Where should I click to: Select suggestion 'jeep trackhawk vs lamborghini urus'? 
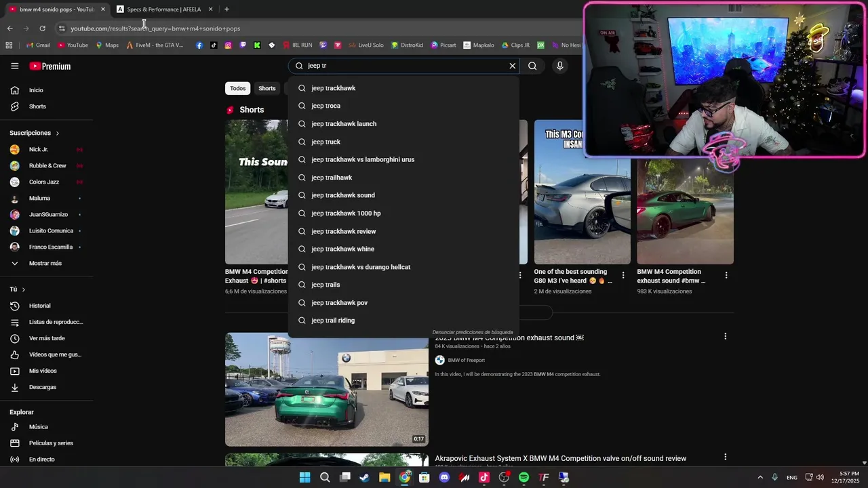pos(403,159)
